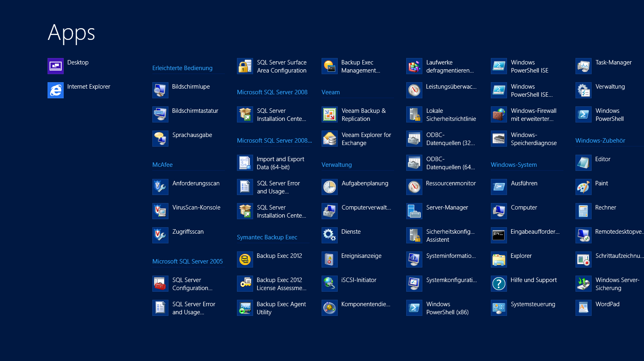Launch WordPad icon
Image resolution: width=644 pixels, height=361 pixels.
pos(584,308)
